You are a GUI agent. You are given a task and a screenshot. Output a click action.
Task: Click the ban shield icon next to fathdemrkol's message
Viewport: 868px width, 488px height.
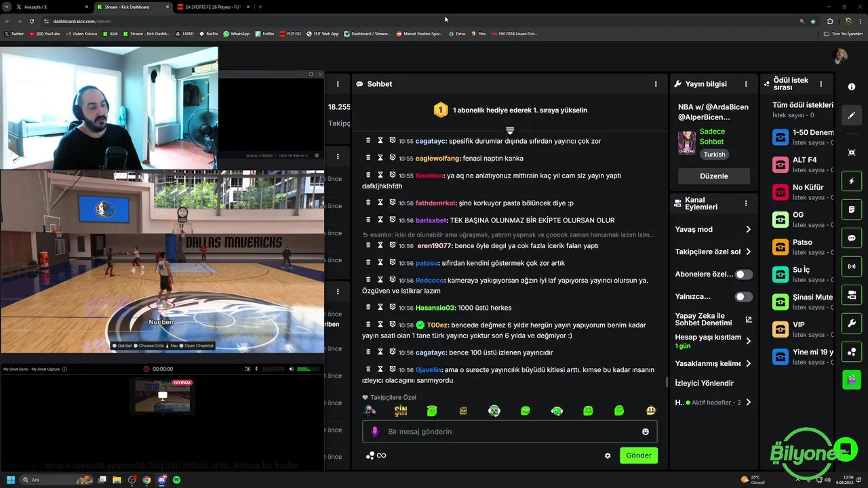click(393, 202)
